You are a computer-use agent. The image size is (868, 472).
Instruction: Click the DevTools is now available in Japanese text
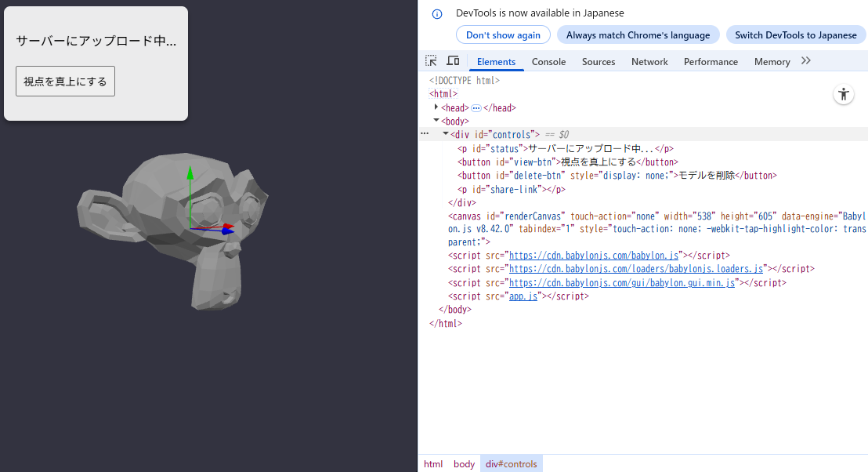pyautogui.click(x=540, y=13)
